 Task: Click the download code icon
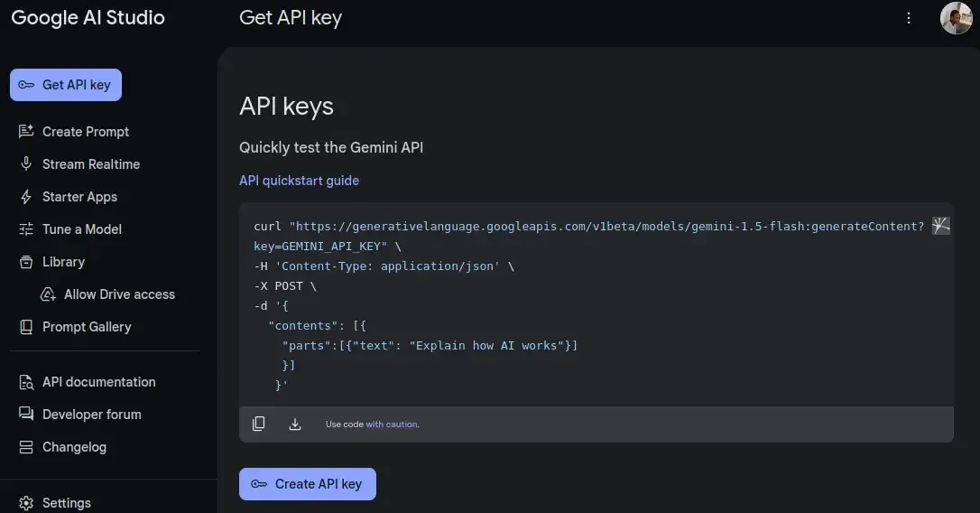pos(295,424)
